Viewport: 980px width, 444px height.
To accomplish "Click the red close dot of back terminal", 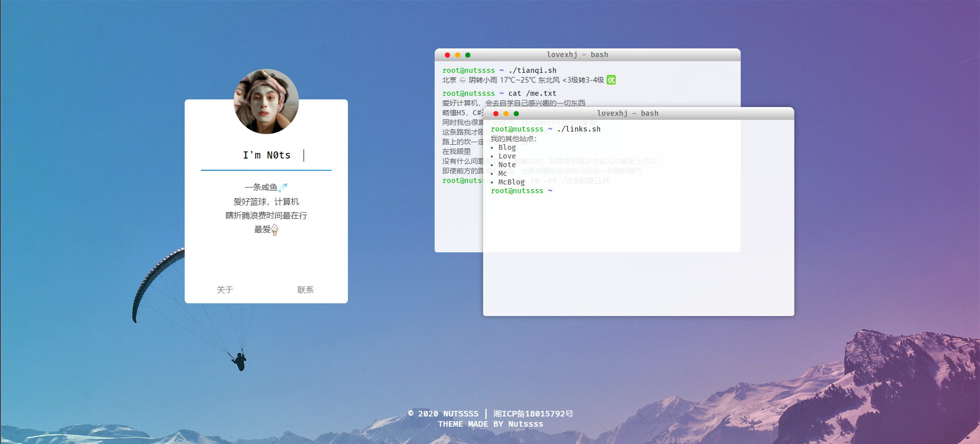I will point(447,55).
